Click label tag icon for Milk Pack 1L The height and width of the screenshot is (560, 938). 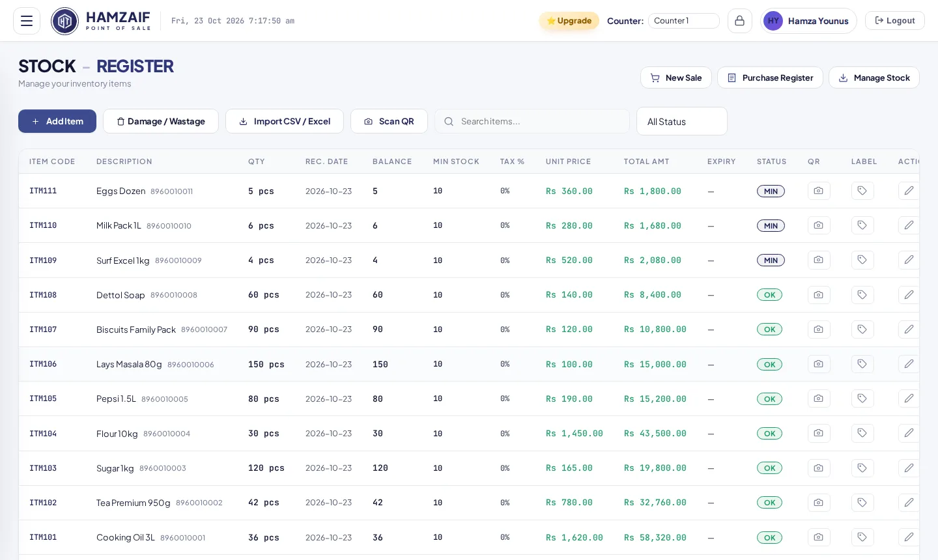click(x=862, y=225)
